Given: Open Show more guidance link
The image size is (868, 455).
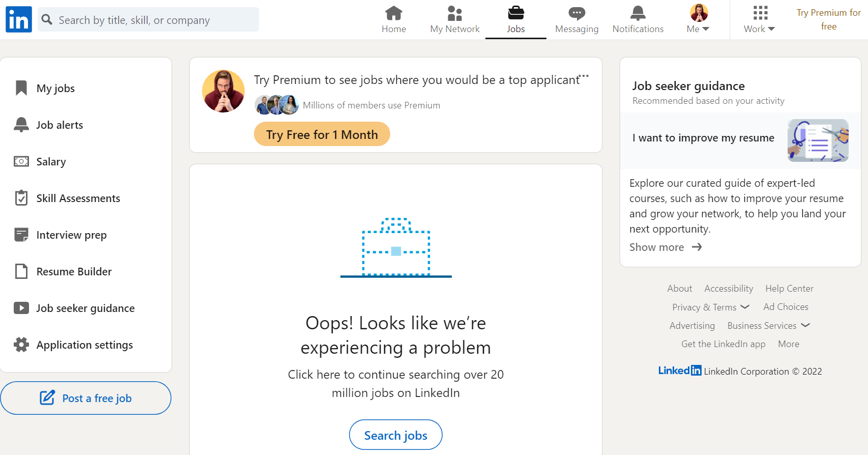Looking at the screenshot, I should coord(666,247).
